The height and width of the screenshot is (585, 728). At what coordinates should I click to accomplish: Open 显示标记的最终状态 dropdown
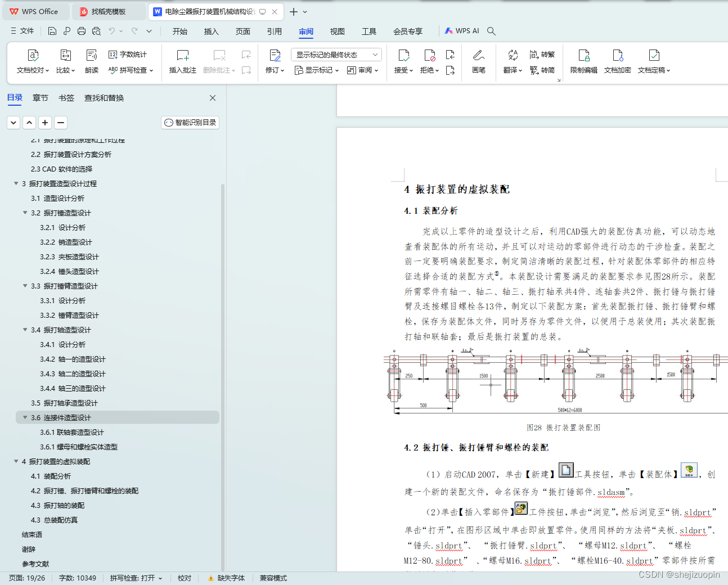point(336,55)
